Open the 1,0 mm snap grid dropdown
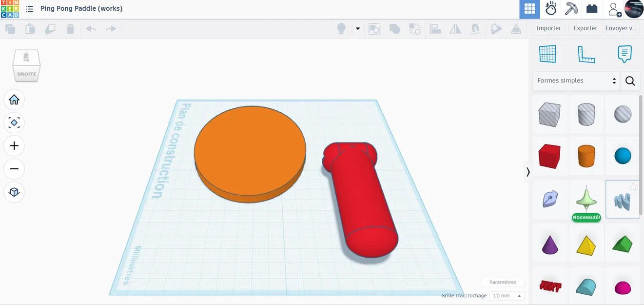 coord(506,295)
